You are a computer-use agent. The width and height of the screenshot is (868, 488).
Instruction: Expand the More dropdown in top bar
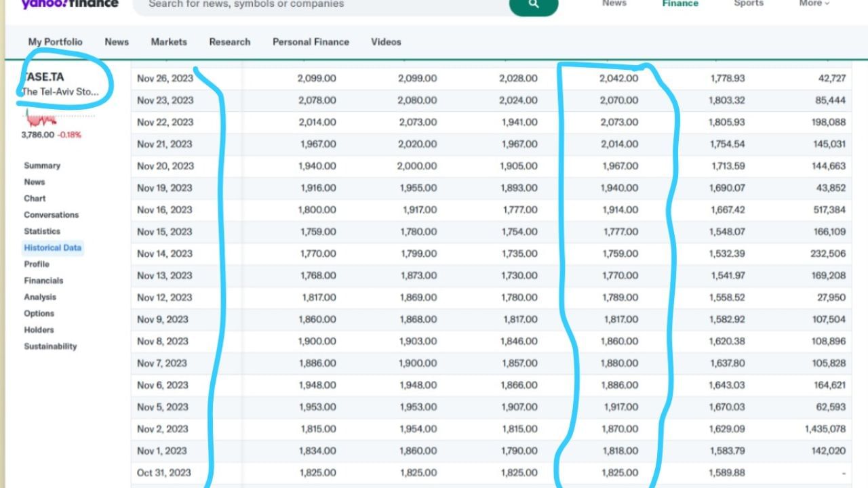[x=814, y=3]
